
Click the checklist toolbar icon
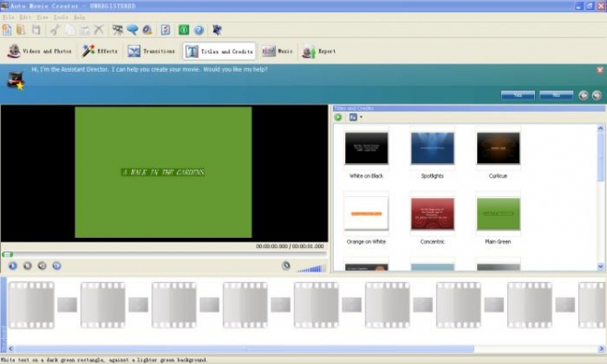tap(165, 29)
